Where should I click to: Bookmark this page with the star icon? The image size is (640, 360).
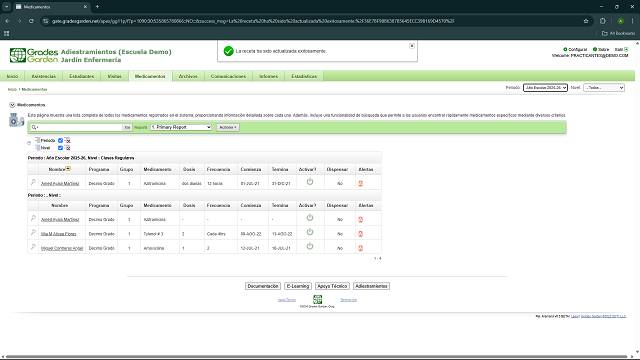(586, 21)
